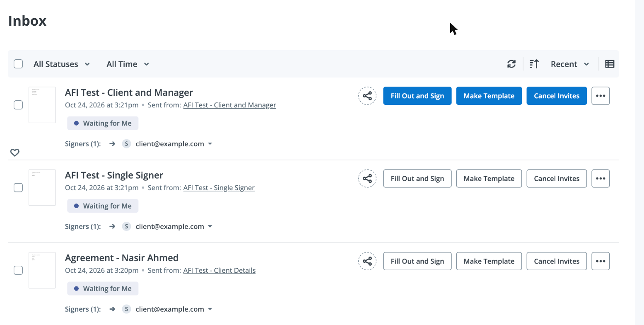The width and height of the screenshot is (644, 325).
Task: Expand signers for Agreement - Nasir Ahmed
Action: [210, 309]
